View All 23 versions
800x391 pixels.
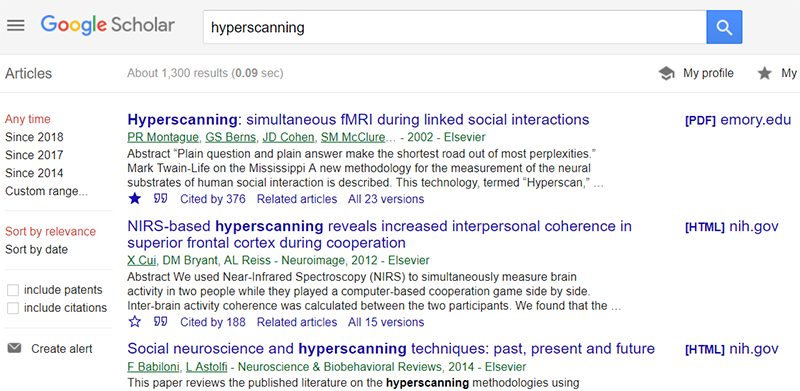click(x=386, y=199)
